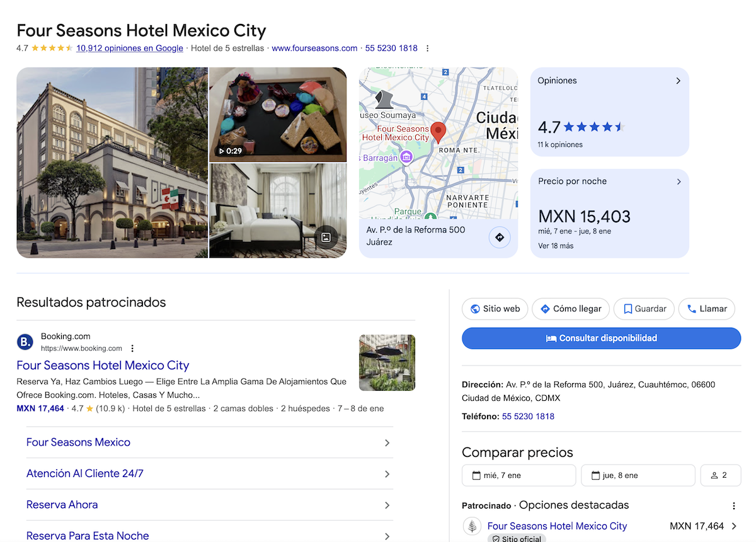Open Booking.com ad three-dot options
The image size is (756, 542).
(132, 349)
